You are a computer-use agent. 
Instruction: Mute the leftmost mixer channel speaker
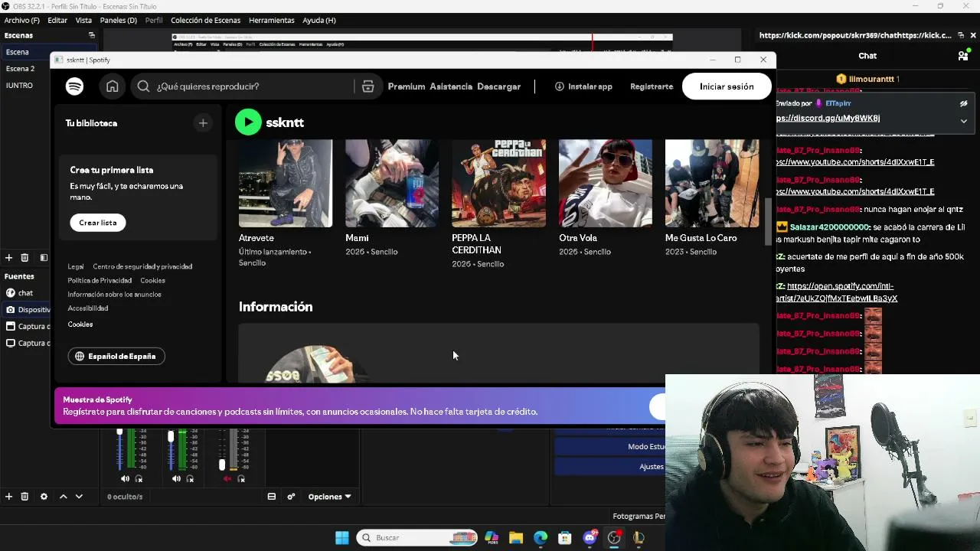(x=126, y=479)
